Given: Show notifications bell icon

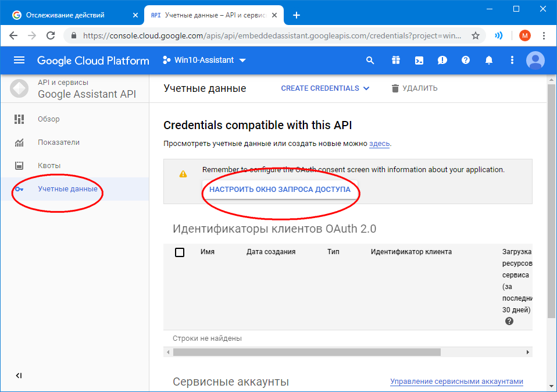Looking at the screenshot, I should 489,60.
